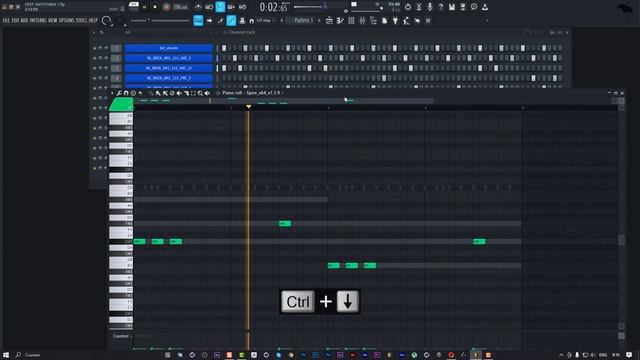
Task: Click the 0:02:65 time display
Action: coord(274,7)
